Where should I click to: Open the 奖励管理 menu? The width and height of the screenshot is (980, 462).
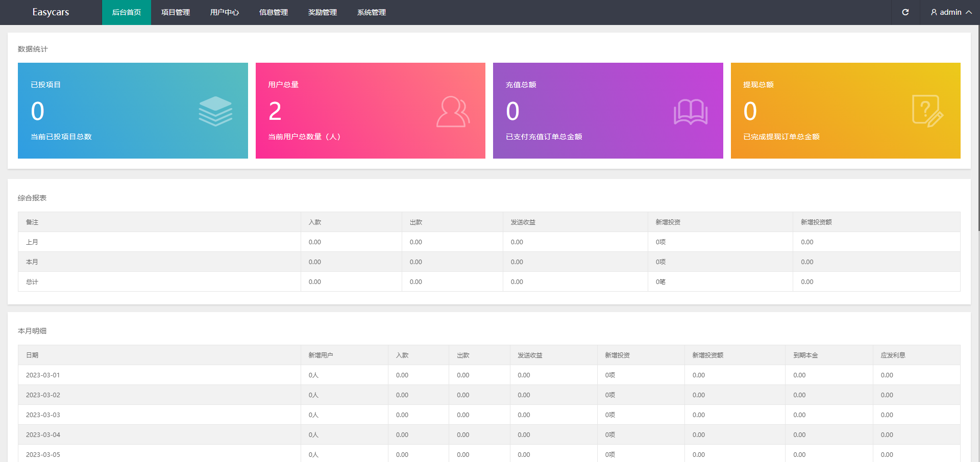(323, 12)
